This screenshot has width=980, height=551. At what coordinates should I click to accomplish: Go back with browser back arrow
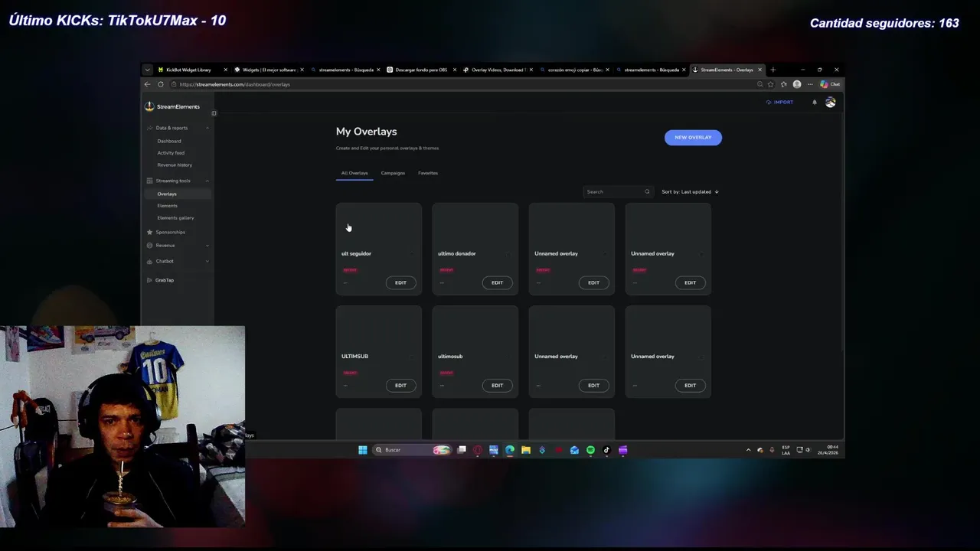pos(148,84)
